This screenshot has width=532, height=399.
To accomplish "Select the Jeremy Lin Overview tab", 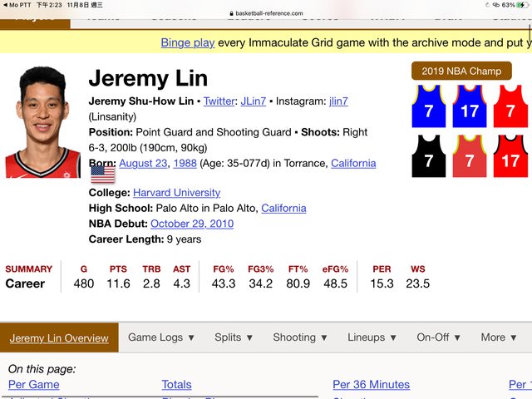I will 59,338.
